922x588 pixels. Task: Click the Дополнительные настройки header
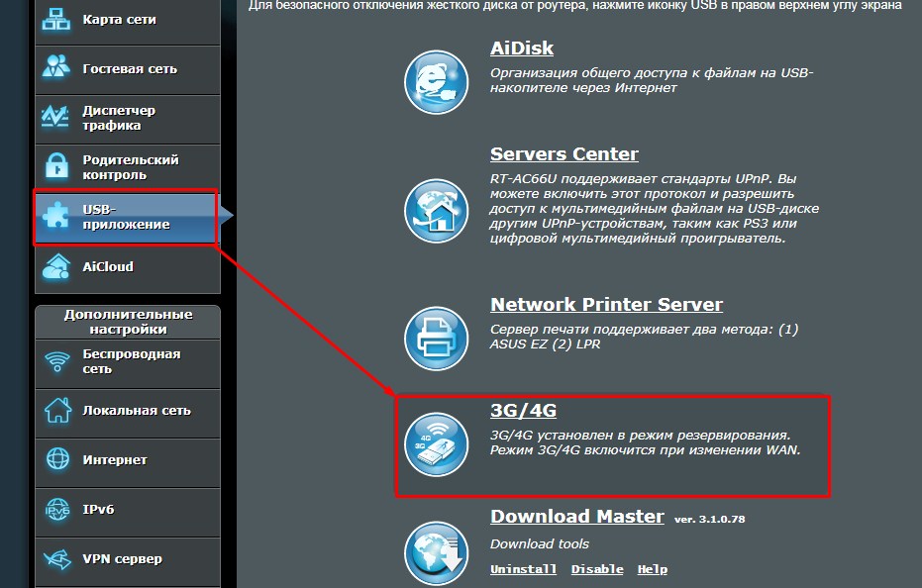[128, 323]
